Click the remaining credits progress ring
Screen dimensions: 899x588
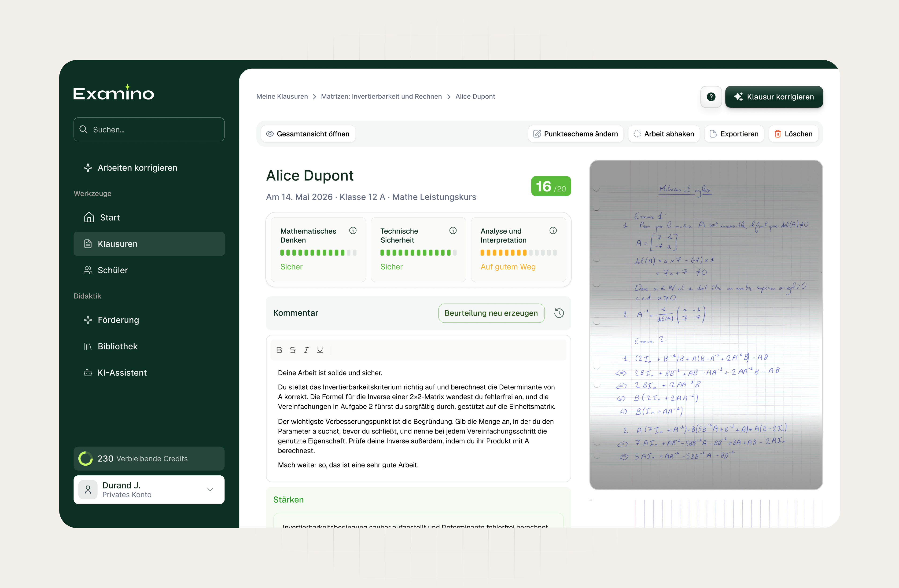(85, 459)
